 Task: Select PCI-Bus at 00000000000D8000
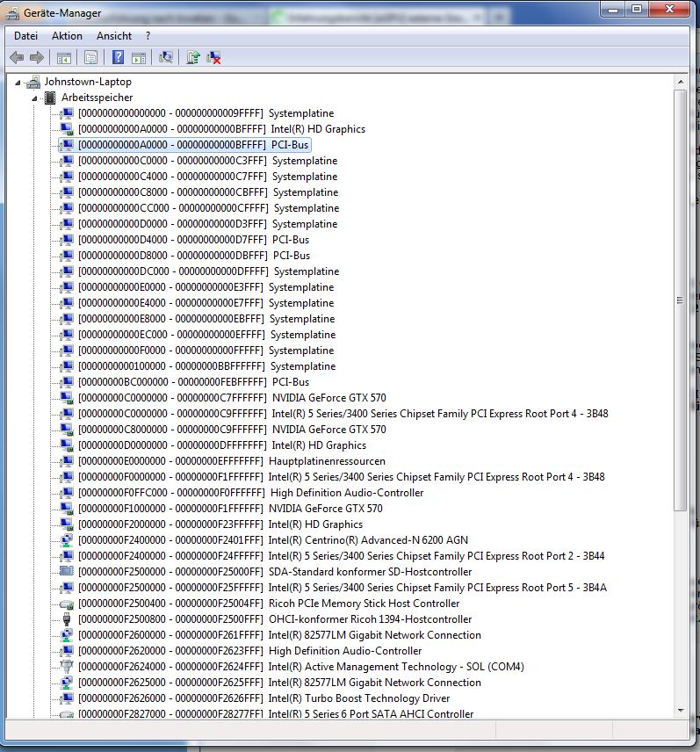coord(194,256)
